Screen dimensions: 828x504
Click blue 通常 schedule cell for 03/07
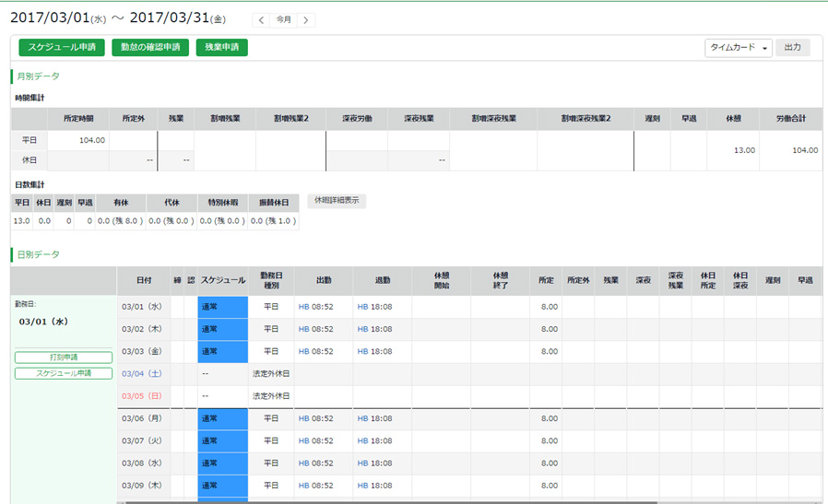(223, 441)
